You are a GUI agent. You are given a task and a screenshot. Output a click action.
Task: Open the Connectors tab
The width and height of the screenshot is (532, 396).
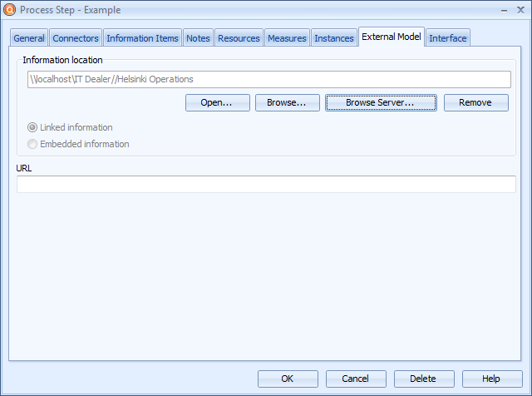tap(76, 38)
